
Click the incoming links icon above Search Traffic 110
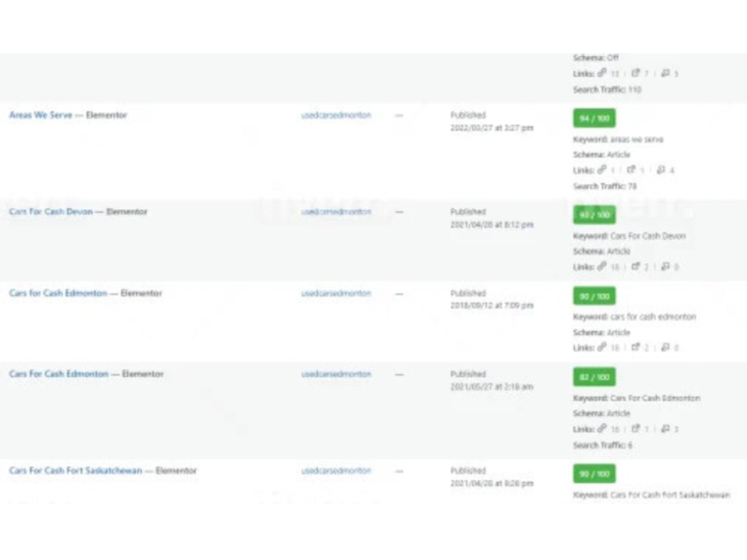tap(666, 73)
